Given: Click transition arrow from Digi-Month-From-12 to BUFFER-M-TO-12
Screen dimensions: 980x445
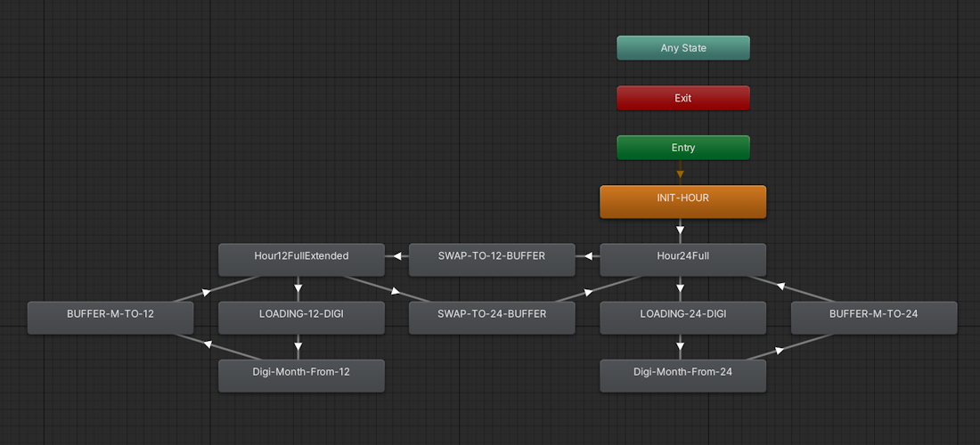Looking at the screenshot, I should tap(208, 344).
